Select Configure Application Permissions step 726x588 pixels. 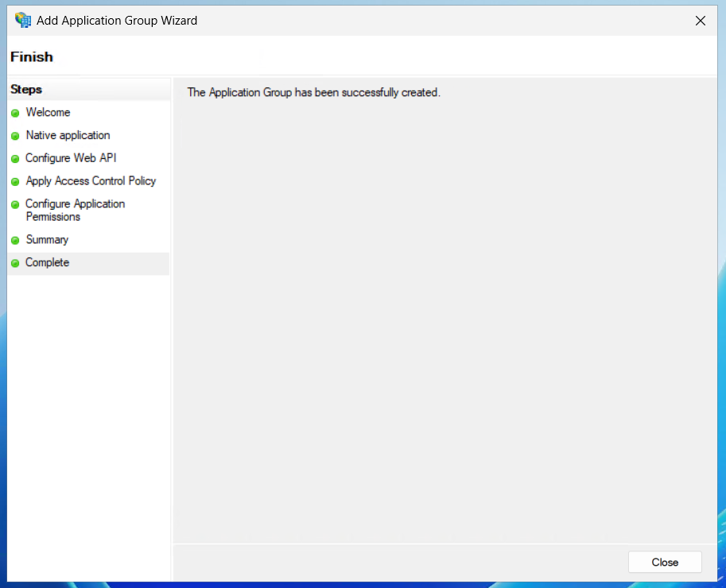coord(75,210)
